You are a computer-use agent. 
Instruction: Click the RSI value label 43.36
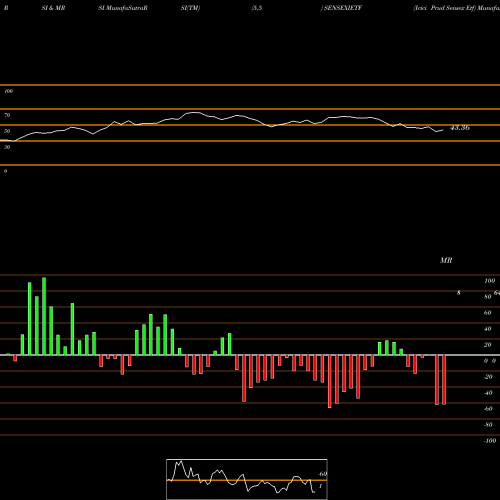[460, 128]
